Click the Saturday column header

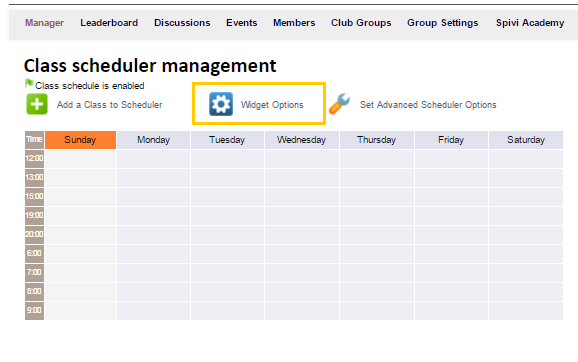click(x=526, y=140)
